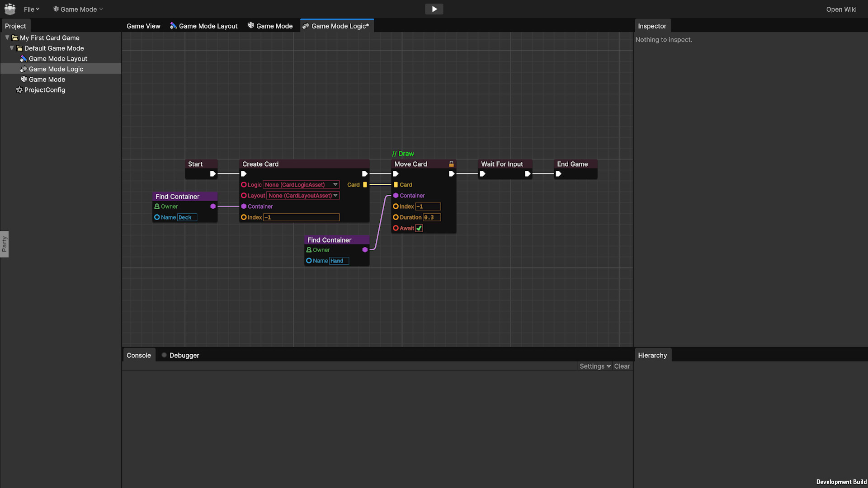Click the status dot next to Debugger tab
The height and width of the screenshot is (488, 868).
pyautogui.click(x=163, y=355)
